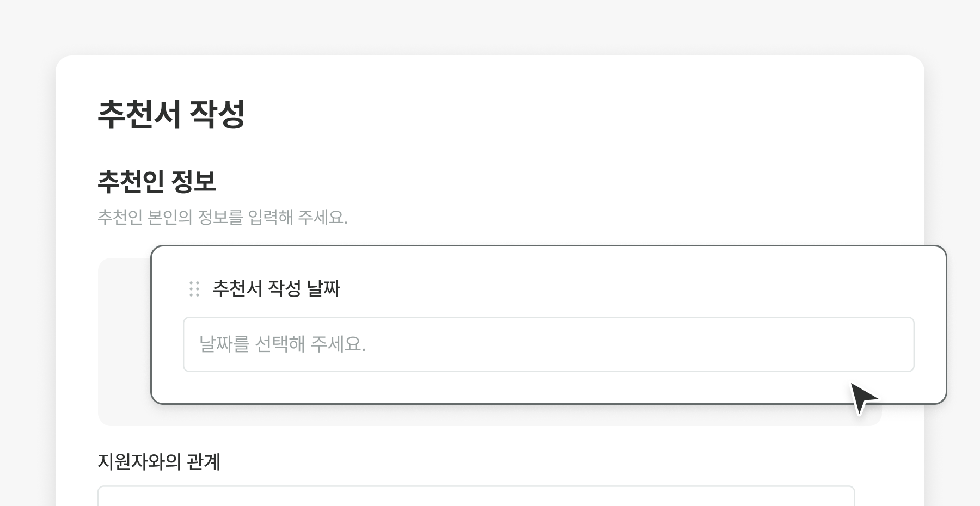Grab the six-dot drag handle icon
Image resolution: width=980 pixels, height=506 pixels.
point(194,289)
